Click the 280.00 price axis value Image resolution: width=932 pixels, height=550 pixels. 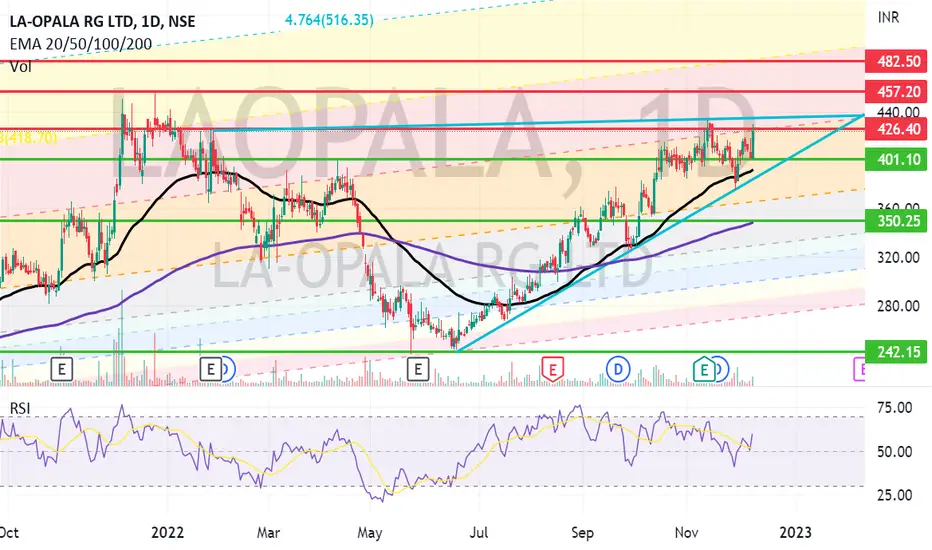click(899, 306)
